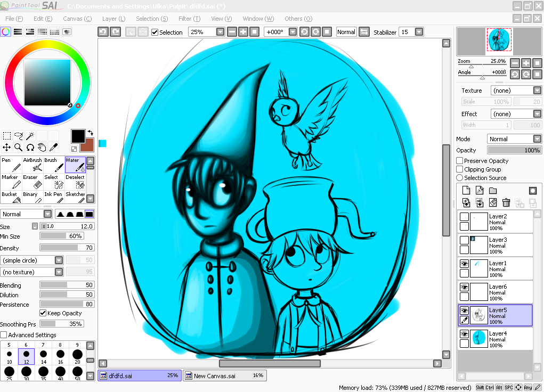Choose the Ink Pen tool

[54, 197]
